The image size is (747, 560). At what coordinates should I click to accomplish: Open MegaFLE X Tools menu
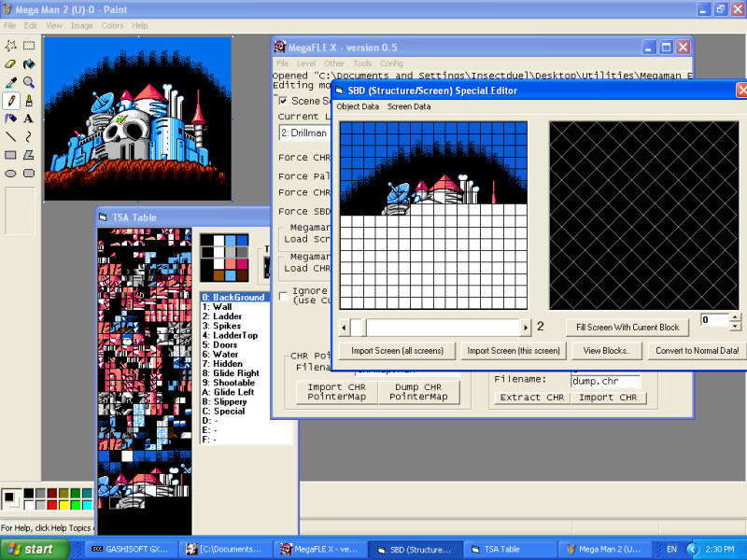click(x=362, y=63)
